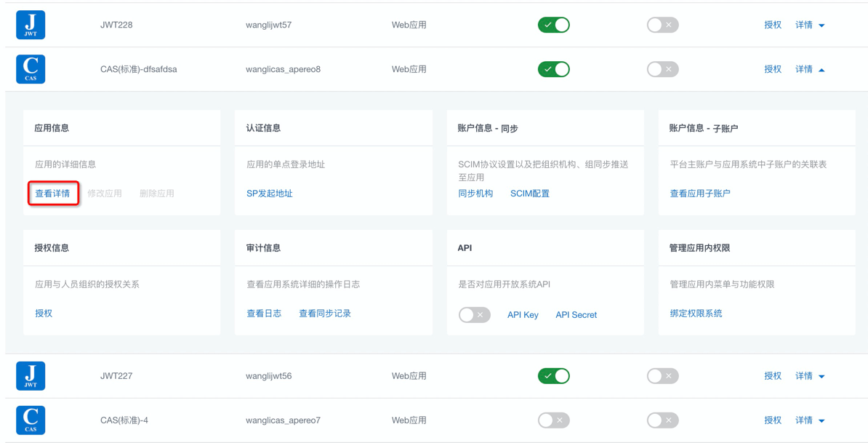Open 查看应用子账户 link

(x=699, y=193)
